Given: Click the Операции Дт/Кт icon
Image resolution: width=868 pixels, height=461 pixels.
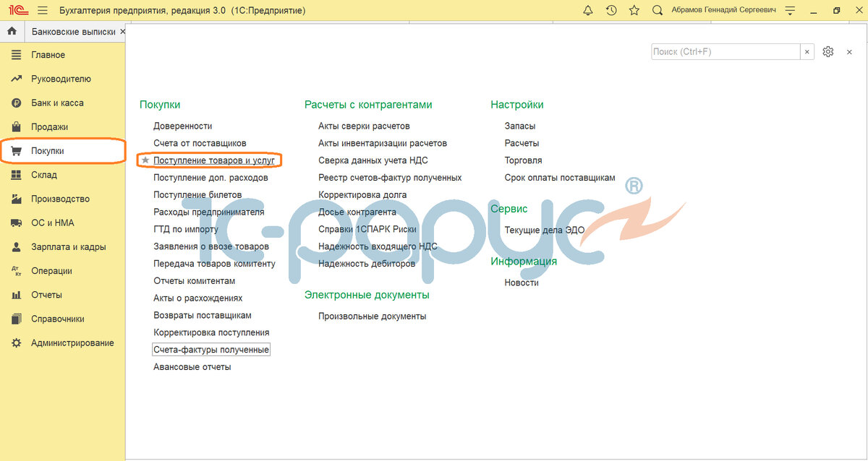Looking at the screenshot, I should 16,271.
